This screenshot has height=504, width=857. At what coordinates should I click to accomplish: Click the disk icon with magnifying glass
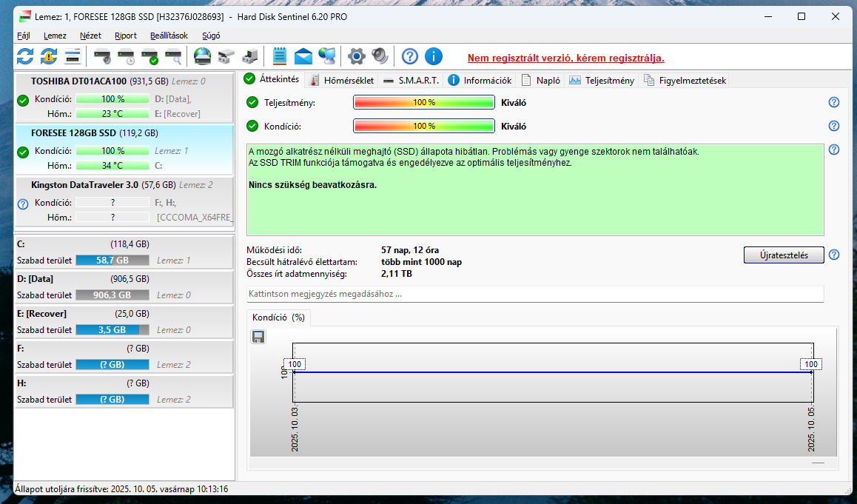pos(173,56)
